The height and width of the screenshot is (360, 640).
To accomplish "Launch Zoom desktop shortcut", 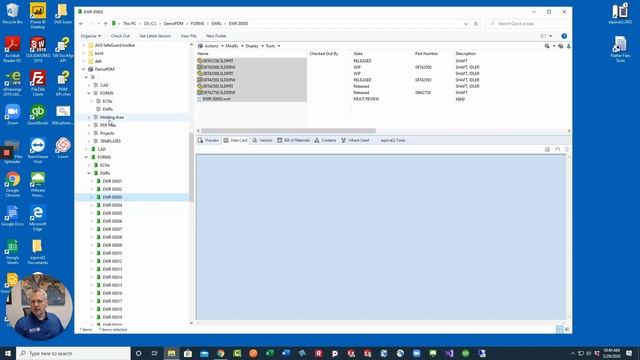I will click(x=12, y=114).
